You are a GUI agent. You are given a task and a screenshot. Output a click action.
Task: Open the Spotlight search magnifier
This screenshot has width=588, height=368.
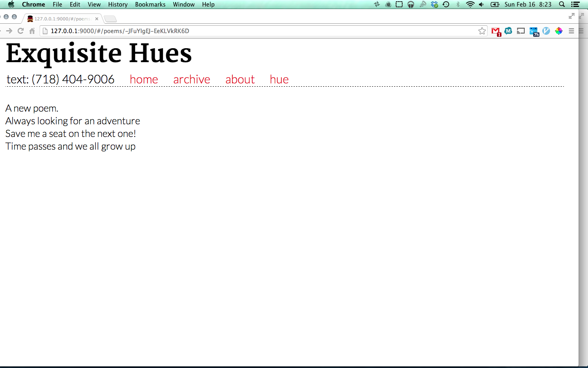tap(562, 4)
